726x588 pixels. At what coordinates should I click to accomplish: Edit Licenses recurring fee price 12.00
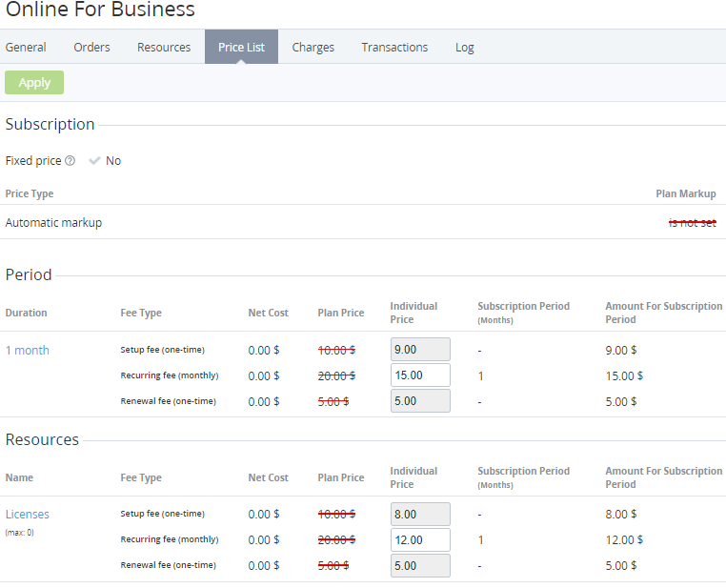[420, 539]
